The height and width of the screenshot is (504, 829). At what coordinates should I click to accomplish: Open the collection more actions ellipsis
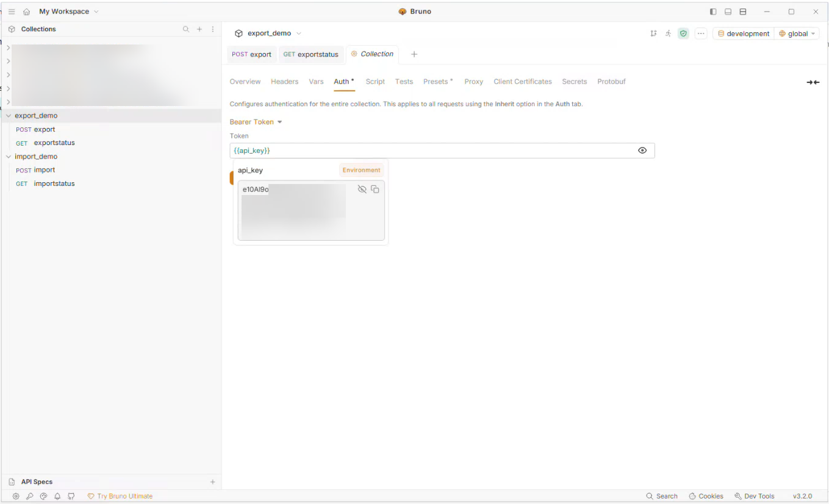[701, 34]
